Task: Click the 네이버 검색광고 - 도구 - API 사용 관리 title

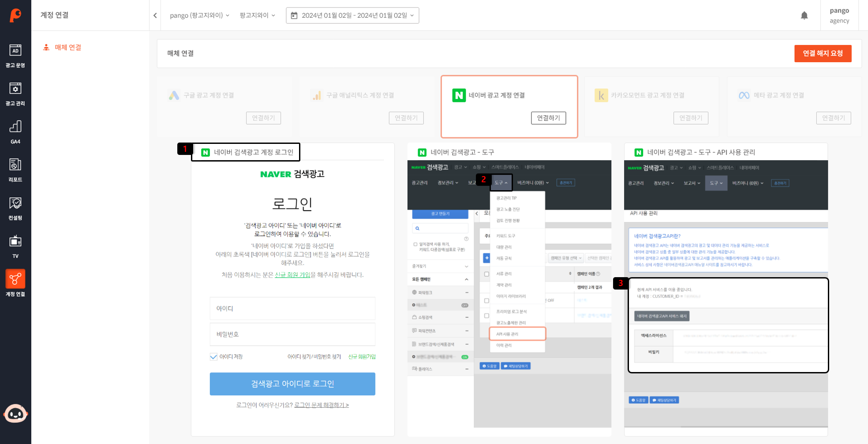Action: [x=701, y=152]
